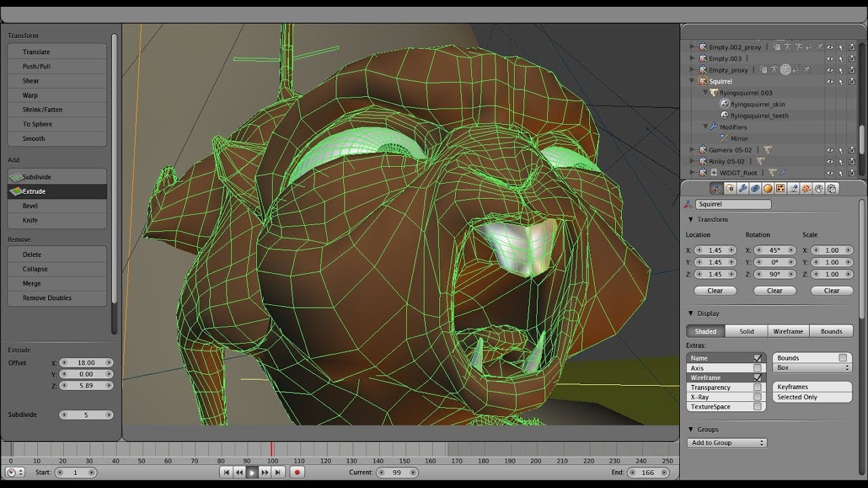Hide the Squirrel object with its eye icon
Viewport: 868px width, 488px height.
pyautogui.click(x=830, y=81)
